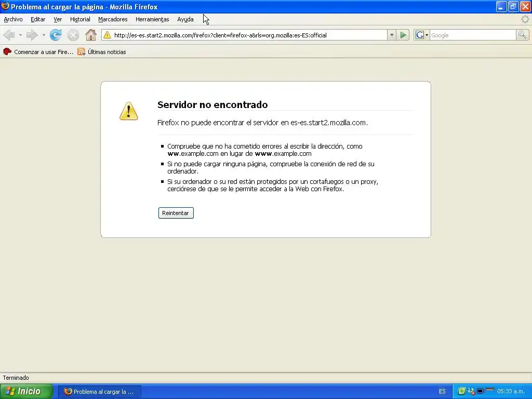532x399 pixels.
Task: Click in the URL address field
Action: (x=249, y=35)
